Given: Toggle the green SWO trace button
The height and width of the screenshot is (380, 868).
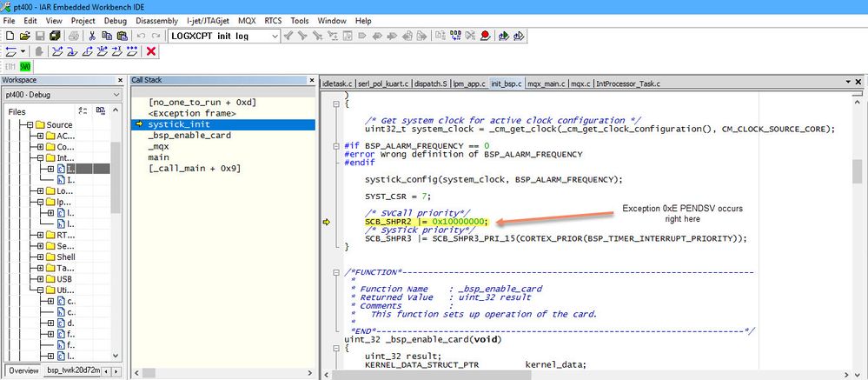Looking at the screenshot, I should tap(25, 67).
